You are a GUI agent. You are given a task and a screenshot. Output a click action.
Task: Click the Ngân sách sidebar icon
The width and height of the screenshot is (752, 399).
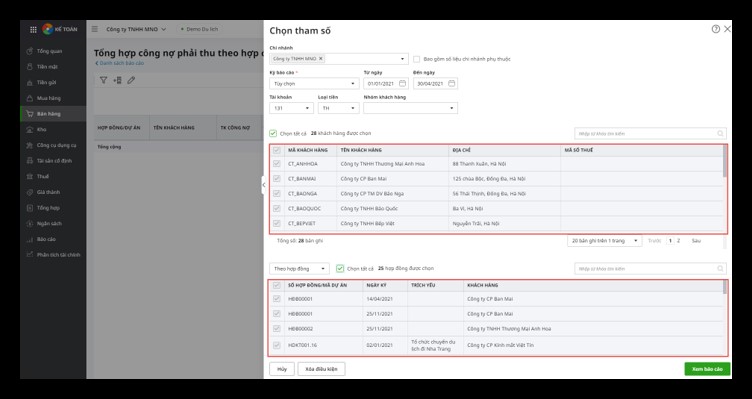coord(30,223)
